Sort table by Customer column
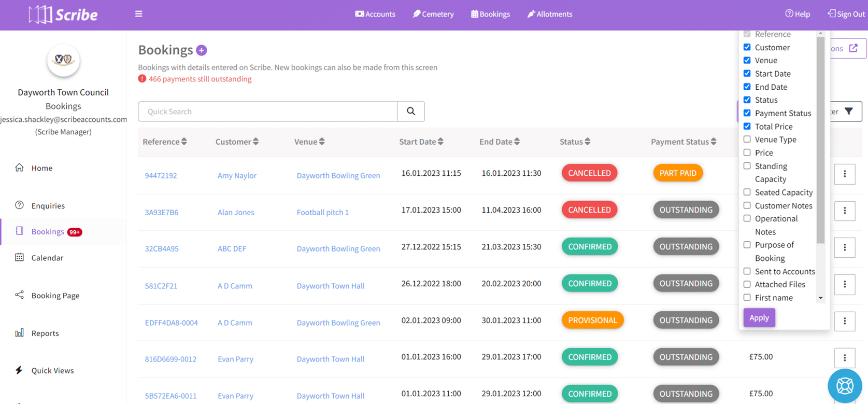Image resolution: width=868 pixels, height=404 pixels. [x=237, y=142]
